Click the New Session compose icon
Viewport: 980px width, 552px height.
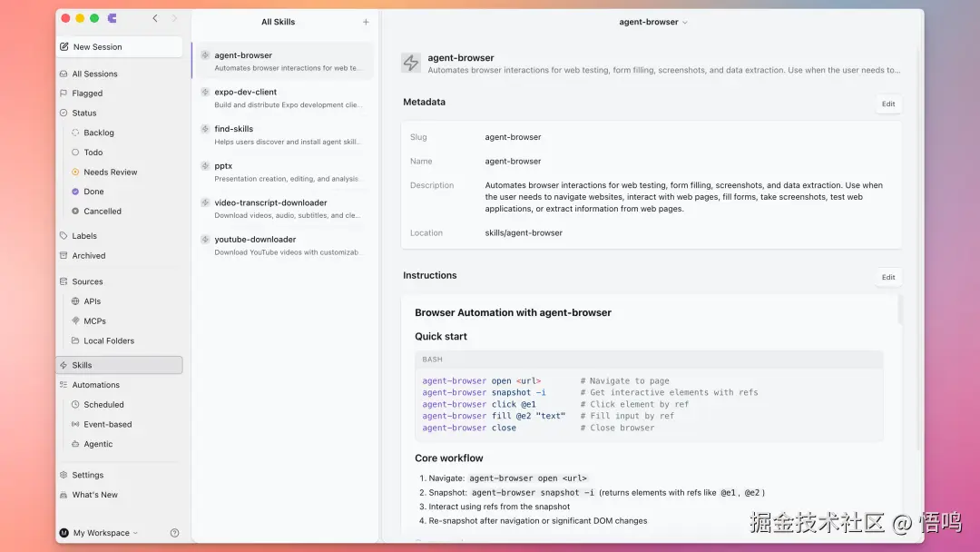pyautogui.click(x=64, y=47)
